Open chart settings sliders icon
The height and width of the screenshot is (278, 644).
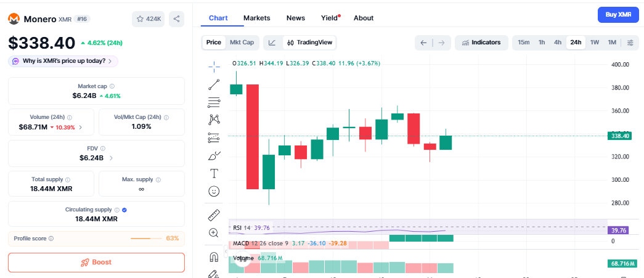(x=630, y=43)
